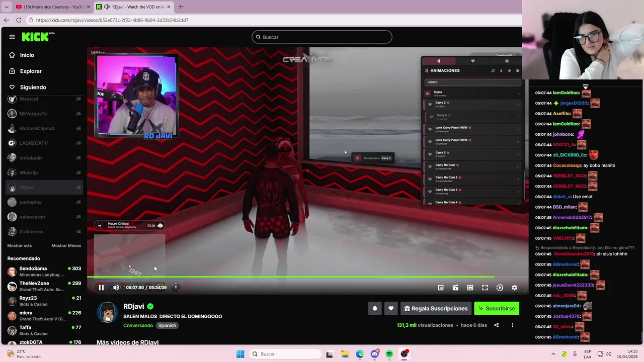Open recommended channel Royz23

[44, 301]
